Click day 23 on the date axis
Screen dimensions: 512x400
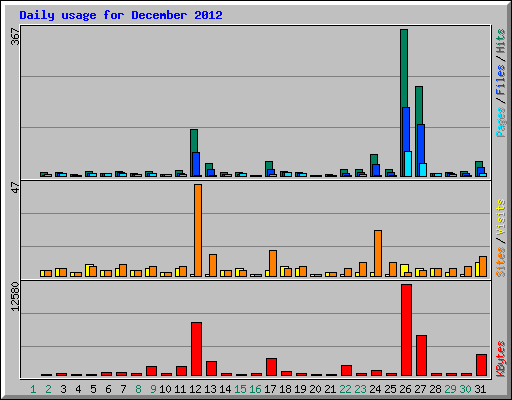coord(360,389)
